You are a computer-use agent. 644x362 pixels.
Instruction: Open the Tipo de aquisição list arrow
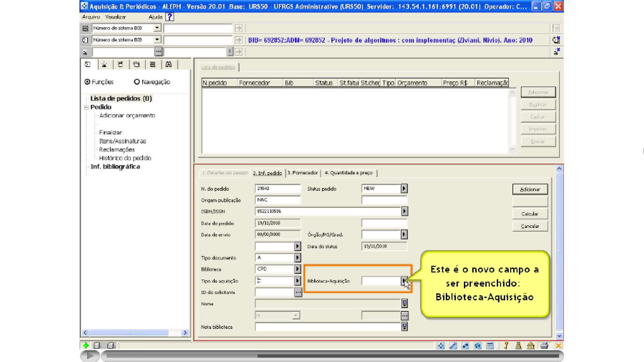coord(298,281)
